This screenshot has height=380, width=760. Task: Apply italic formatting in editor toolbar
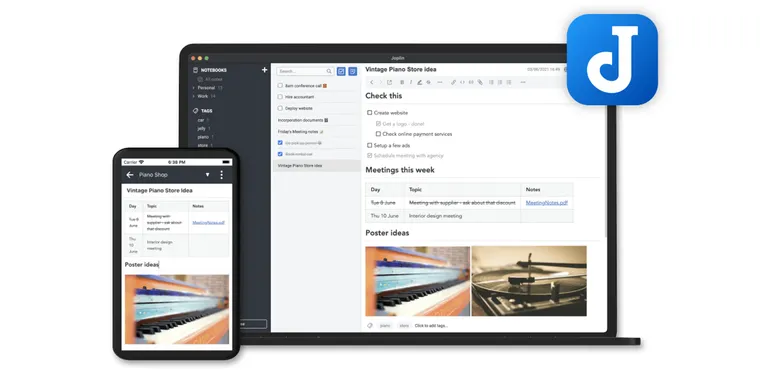[411, 82]
